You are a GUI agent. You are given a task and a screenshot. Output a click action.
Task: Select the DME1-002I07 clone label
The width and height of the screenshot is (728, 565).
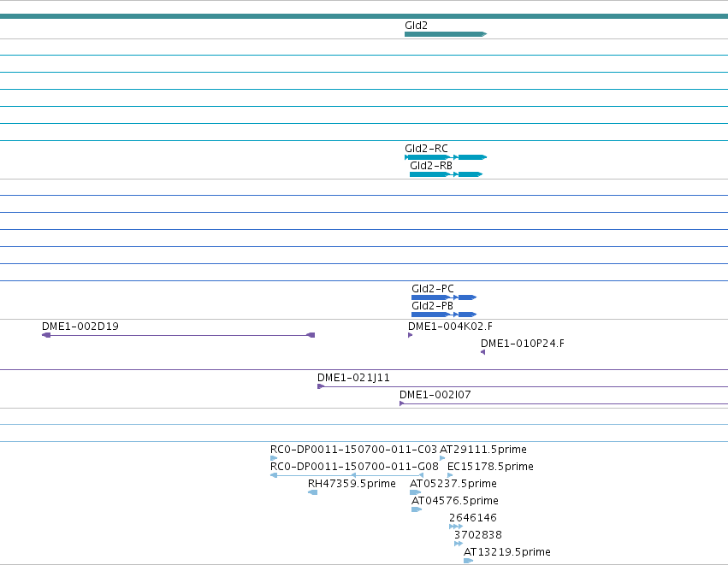(435, 395)
